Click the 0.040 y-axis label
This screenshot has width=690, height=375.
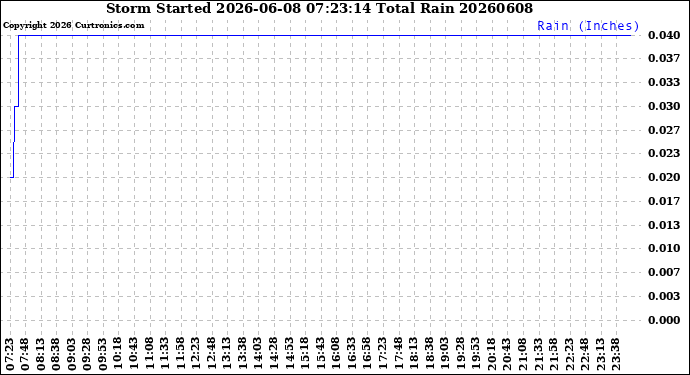(664, 35)
